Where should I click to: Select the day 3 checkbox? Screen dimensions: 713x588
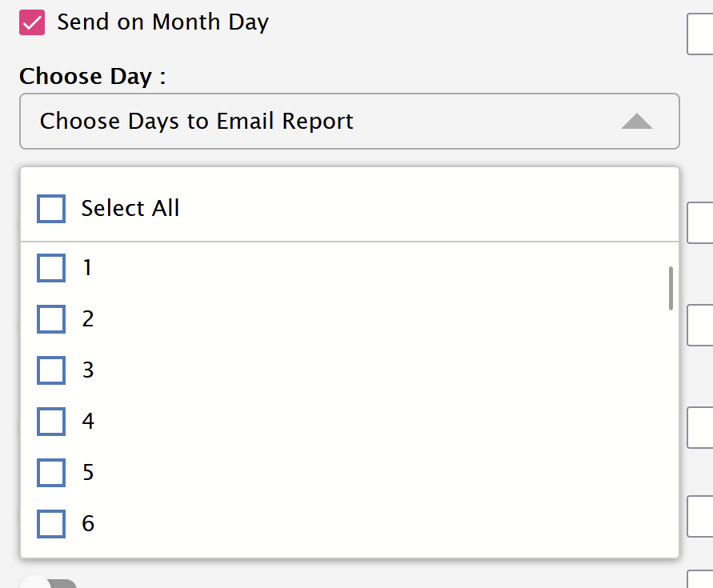coord(51,370)
